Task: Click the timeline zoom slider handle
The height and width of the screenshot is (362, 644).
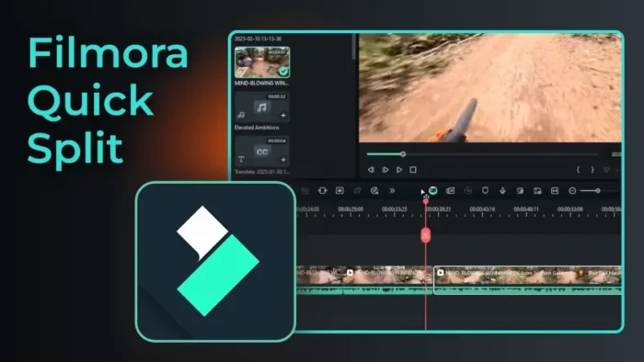Action: coord(598,190)
